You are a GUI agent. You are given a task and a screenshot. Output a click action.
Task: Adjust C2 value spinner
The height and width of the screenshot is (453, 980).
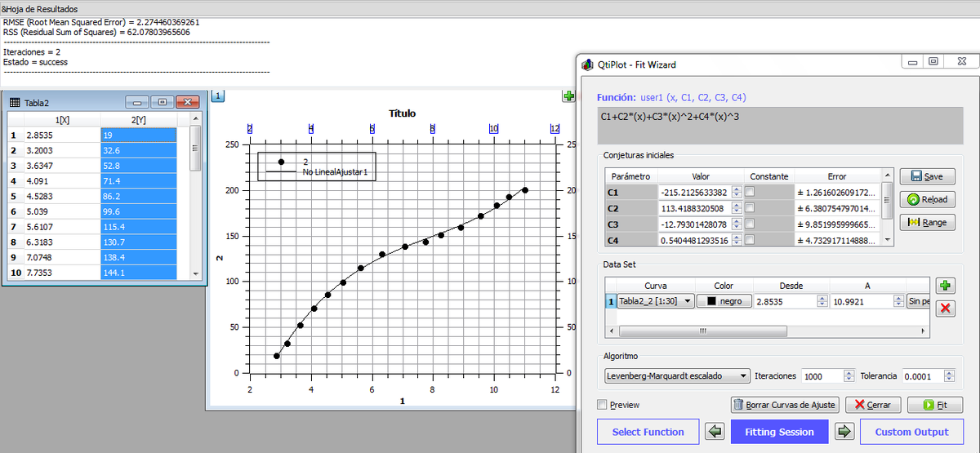(x=737, y=208)
